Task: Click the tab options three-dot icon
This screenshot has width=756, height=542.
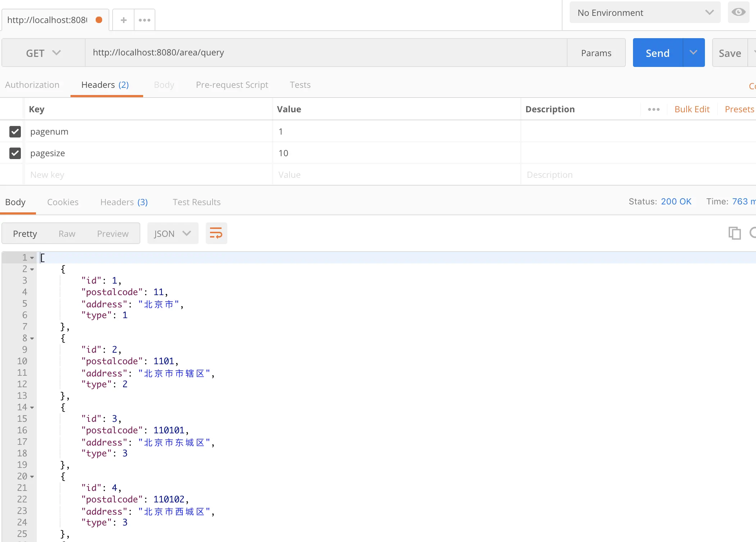Action: point(145,20)
